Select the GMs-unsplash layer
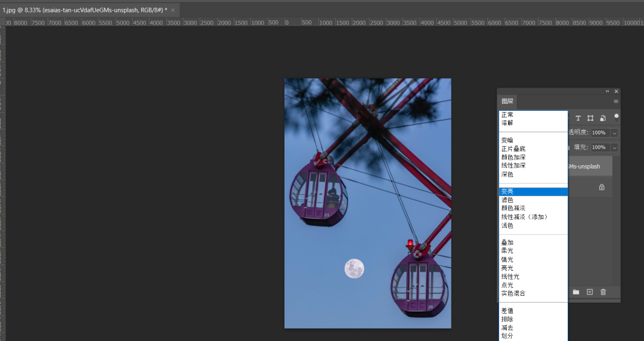This screenshot has width=644, height=341. [x=590, y=166]
